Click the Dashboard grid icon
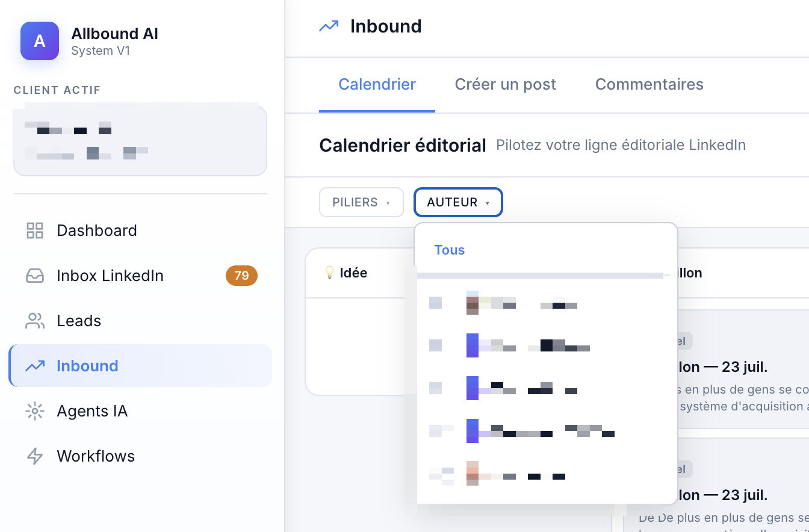This screenshot has height=532, width=809. pos(35,230)
